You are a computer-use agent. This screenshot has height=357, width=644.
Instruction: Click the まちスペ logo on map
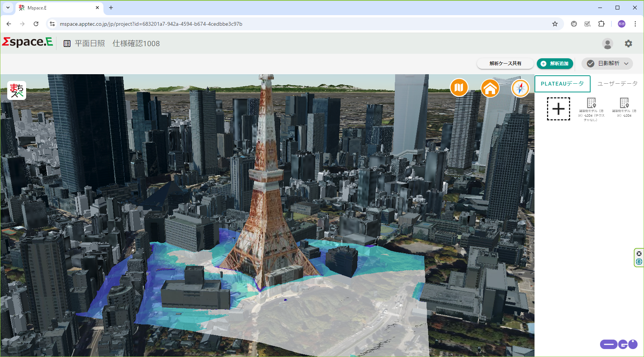tap(17, 90)
